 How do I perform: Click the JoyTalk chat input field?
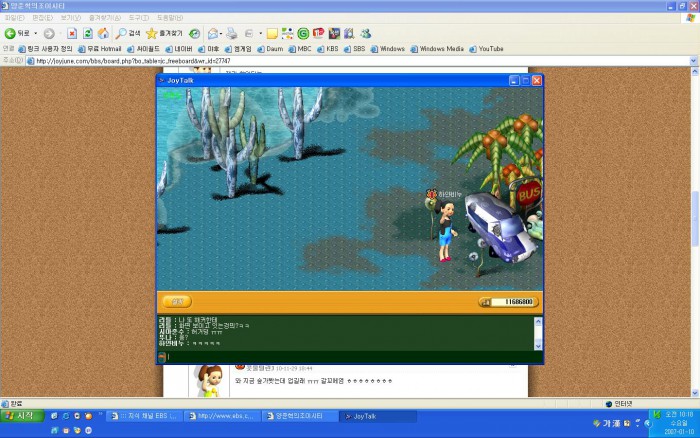(350, 356)
